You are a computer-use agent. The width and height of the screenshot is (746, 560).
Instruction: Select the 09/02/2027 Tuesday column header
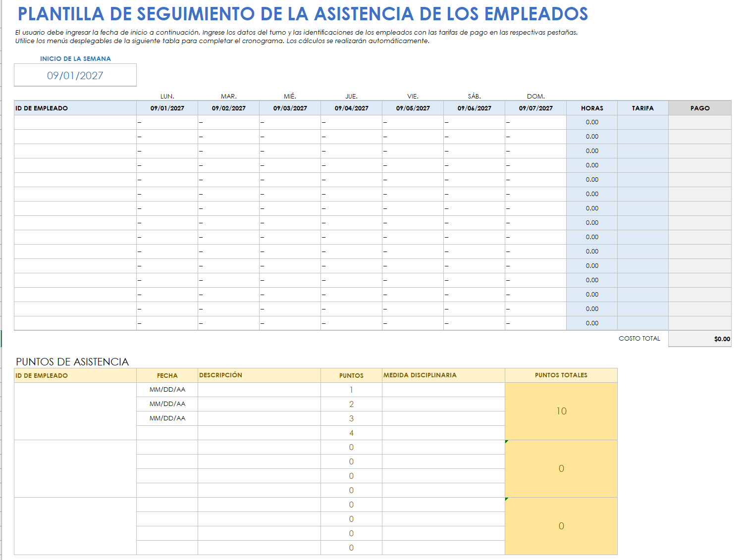click(x=229, y=108)
